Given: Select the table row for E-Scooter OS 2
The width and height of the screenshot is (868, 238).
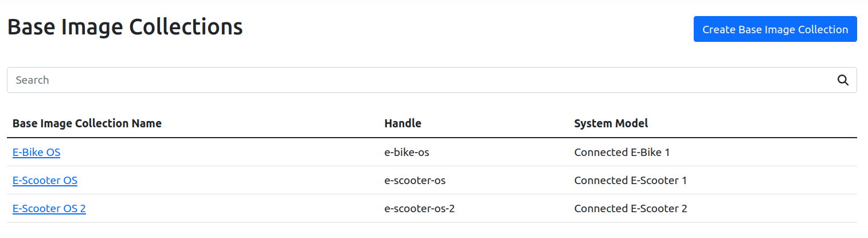Looking at the screenshot, I should tap(229, 209).
